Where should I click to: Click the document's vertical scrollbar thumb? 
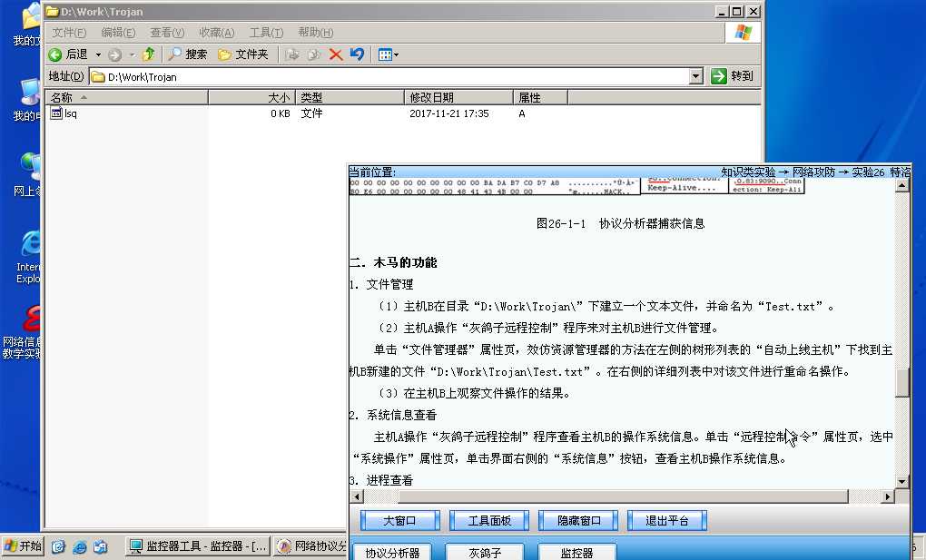[901, 383]
